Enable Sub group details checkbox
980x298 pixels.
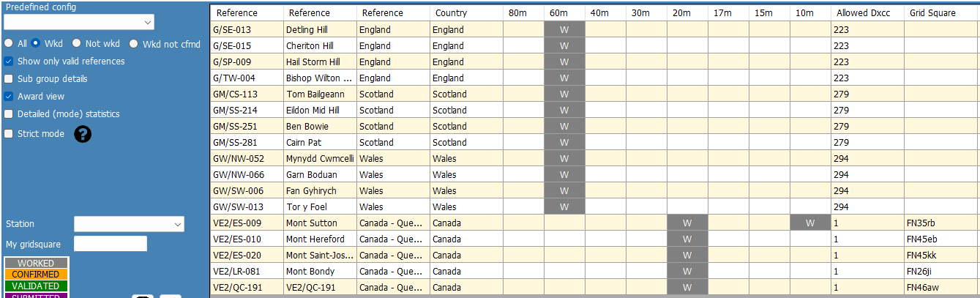point(9,79)
